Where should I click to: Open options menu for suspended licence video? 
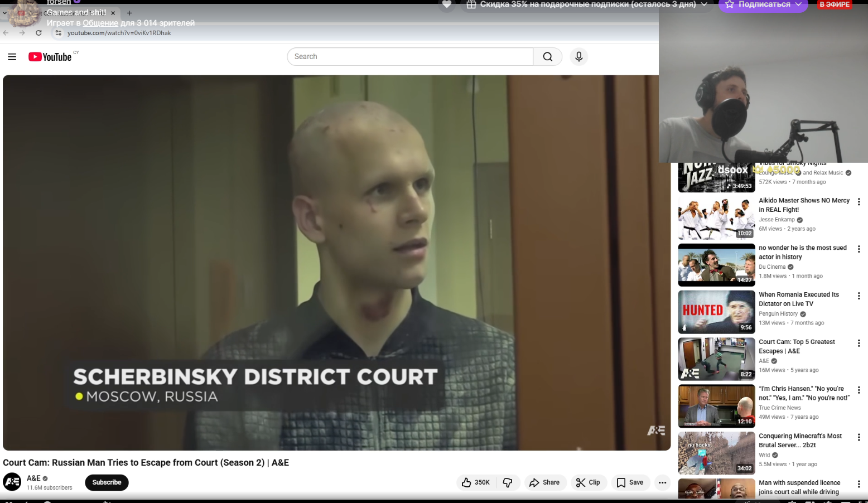point(859,485)
